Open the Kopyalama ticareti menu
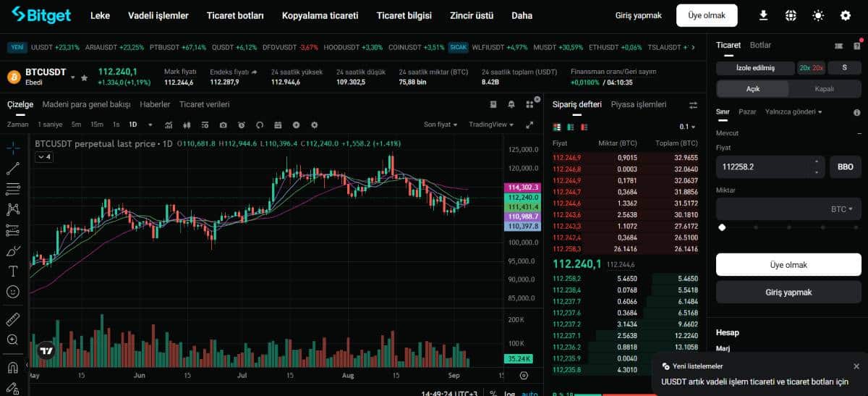Image resolution: width=868 pixels, height=396 pixels. pos(320,15)
